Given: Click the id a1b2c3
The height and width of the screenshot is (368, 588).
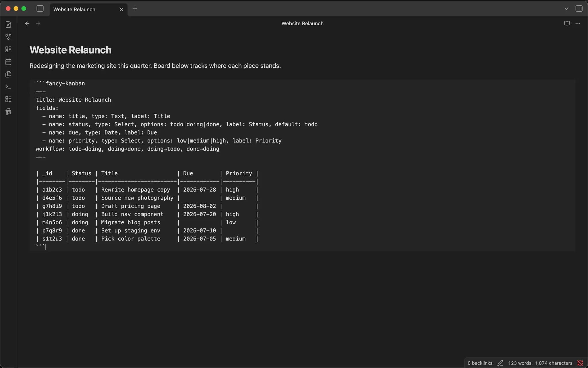Looking at the screenshot, I should 52,190.
